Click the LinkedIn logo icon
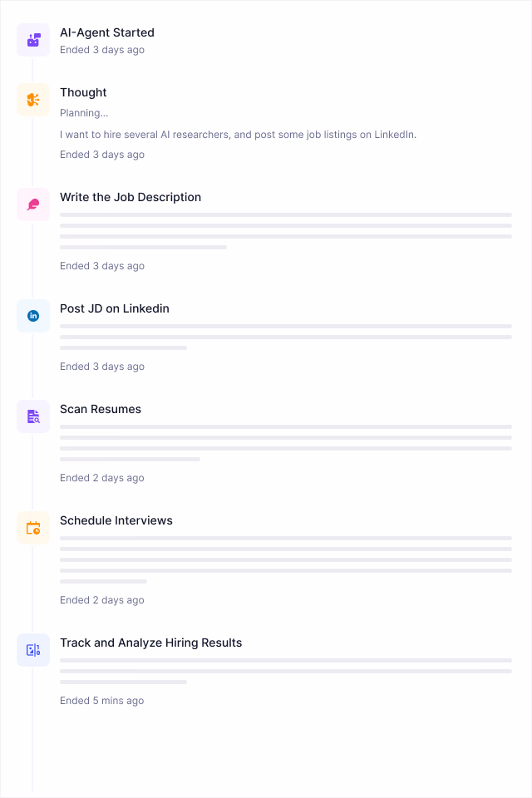532x798 pixels. click(33, 316)
